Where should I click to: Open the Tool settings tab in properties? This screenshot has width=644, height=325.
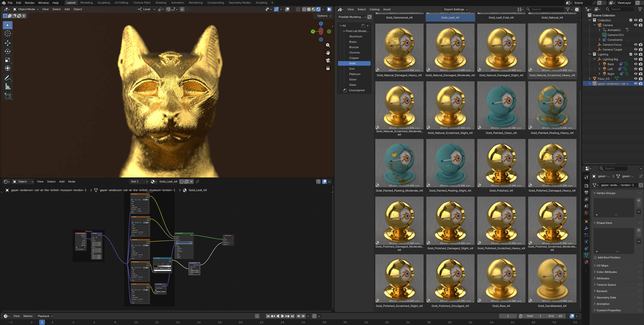coord(586,177)
